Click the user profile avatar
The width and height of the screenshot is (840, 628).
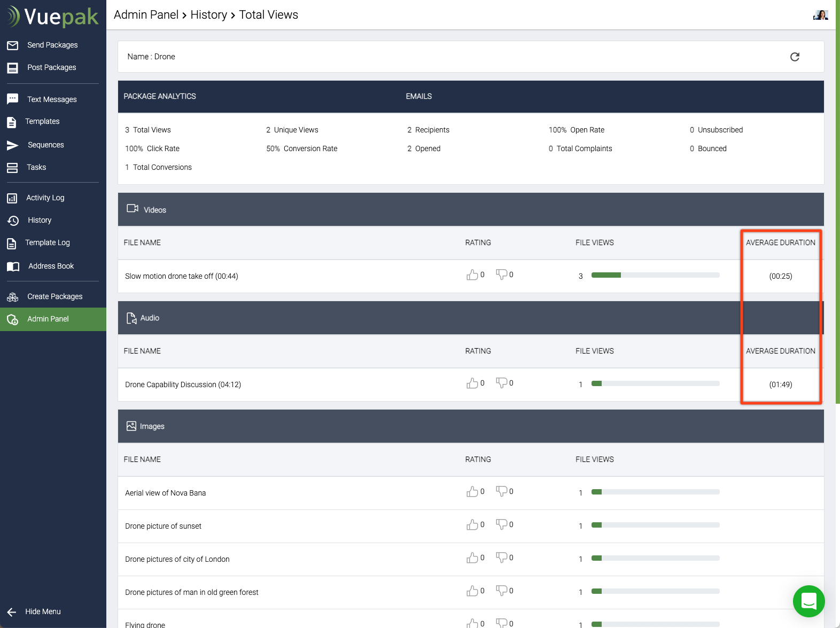click(x=820, y=15)
